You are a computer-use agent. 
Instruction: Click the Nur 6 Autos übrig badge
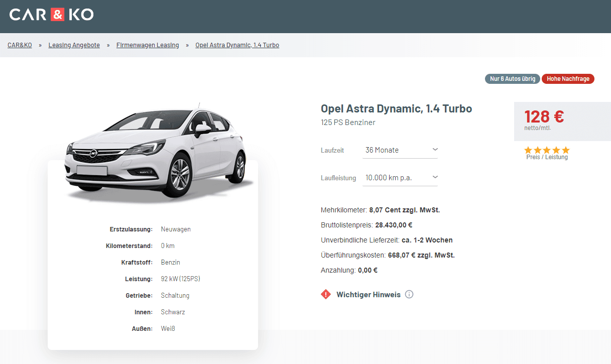click(513, 79)
